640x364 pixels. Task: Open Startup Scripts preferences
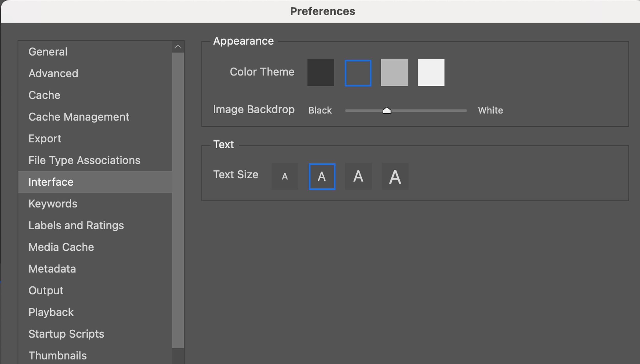coord(66,334)
